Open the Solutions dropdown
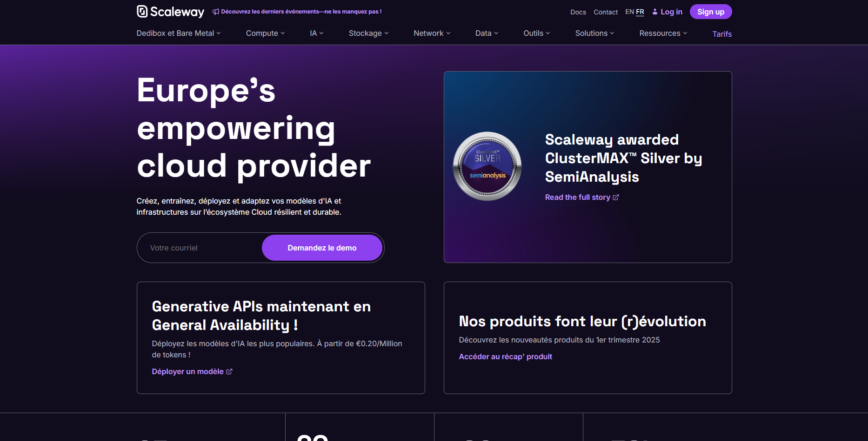Screen dimensions: 868x441 (x=594, y=33)
